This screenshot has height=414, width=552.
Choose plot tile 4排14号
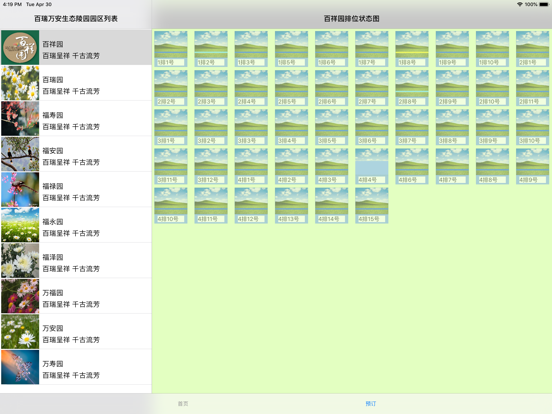click(x=331, y=205)
